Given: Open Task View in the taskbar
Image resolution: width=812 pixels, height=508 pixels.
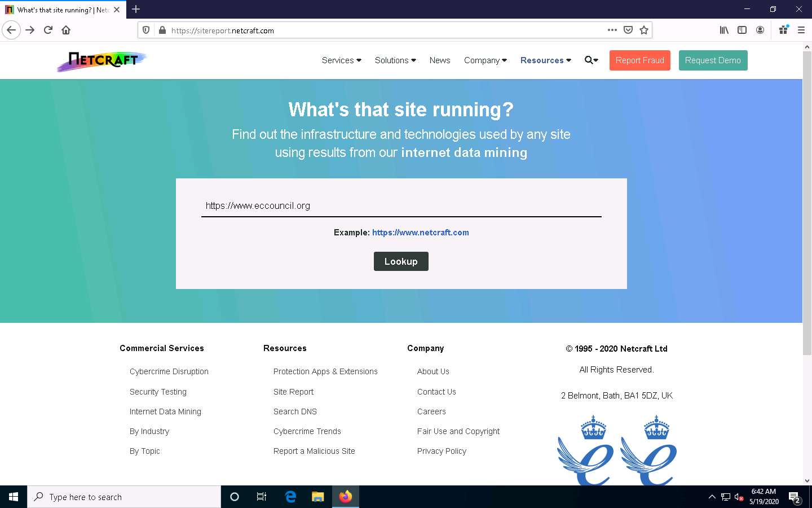Looking at the screenshot, I should (x=262, y=497).
